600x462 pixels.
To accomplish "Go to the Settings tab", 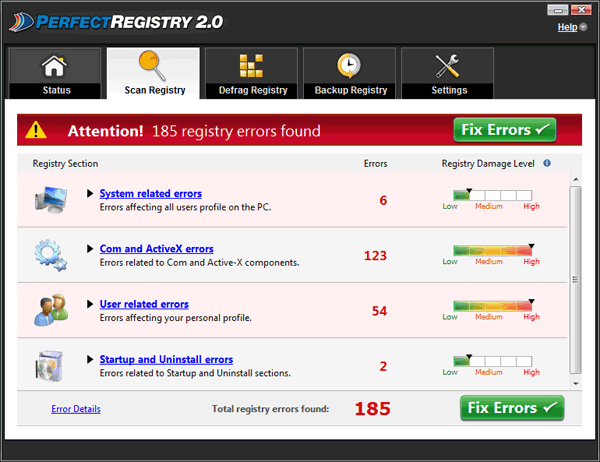I will coord(448,74).
